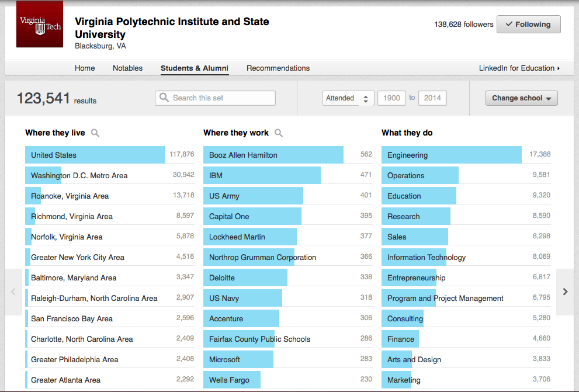This screenshot has height=392, width=579.
Task: Choose Engineering in What they do
Action: coord(466,155)
